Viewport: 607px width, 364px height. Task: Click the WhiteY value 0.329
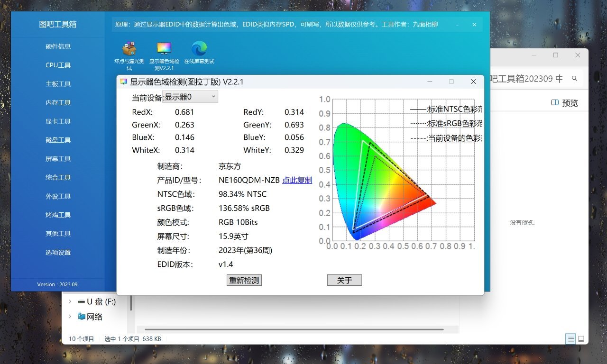click(294, 150)
